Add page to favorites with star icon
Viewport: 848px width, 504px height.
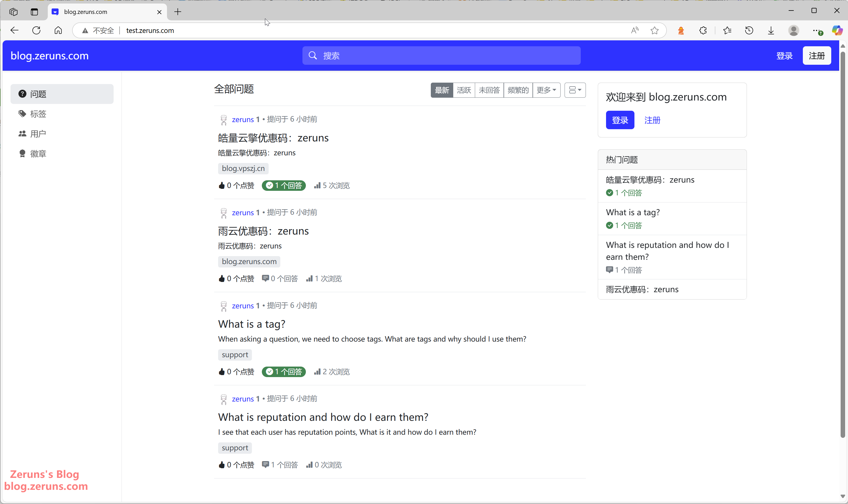(x=654, y=30)
